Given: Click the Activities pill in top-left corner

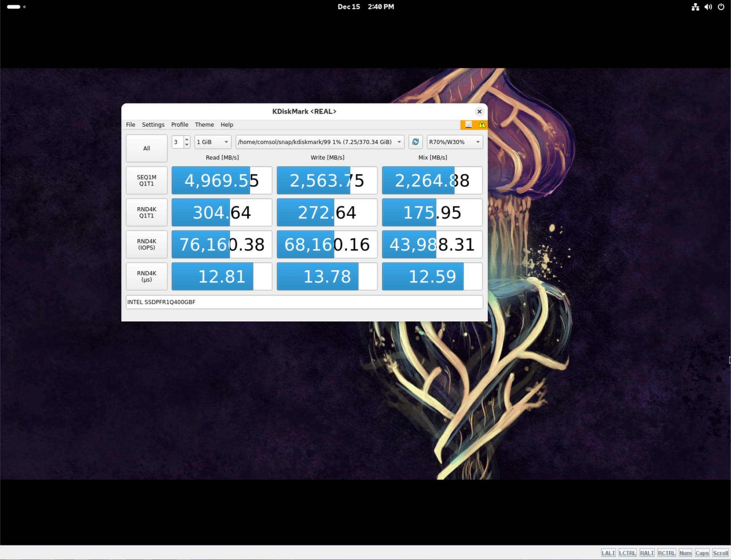Looking at the screenshot, I should [14, 7].
